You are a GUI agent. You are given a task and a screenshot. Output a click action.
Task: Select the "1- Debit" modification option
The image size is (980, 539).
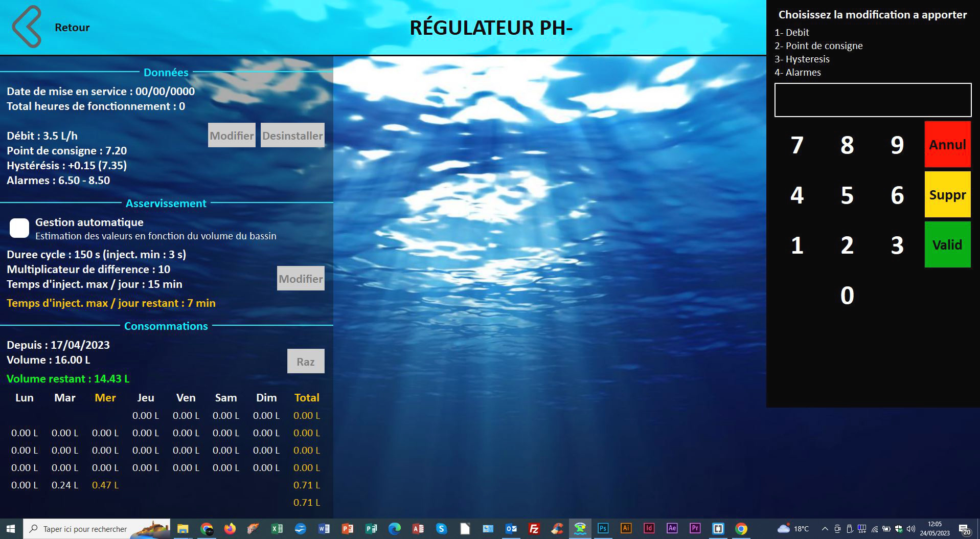(x=792, y=32)
